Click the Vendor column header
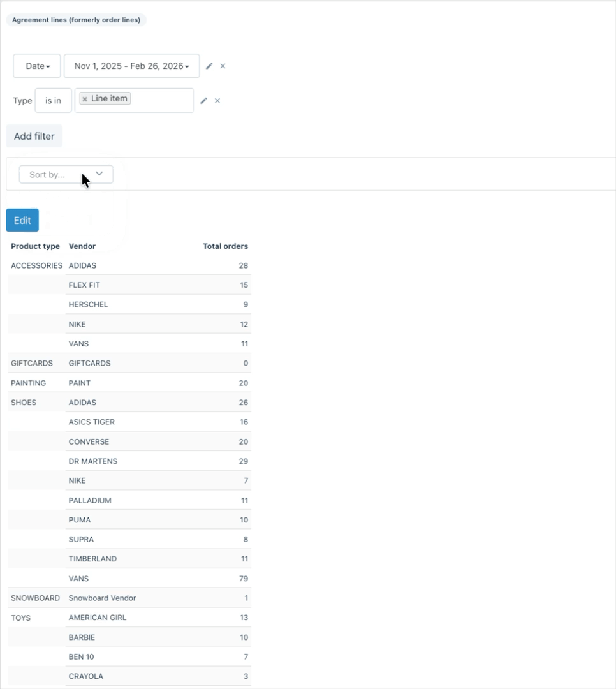Image resolution: width=616 pixels, height=689 pixels. pyautogui.click(x=82, y=246)
